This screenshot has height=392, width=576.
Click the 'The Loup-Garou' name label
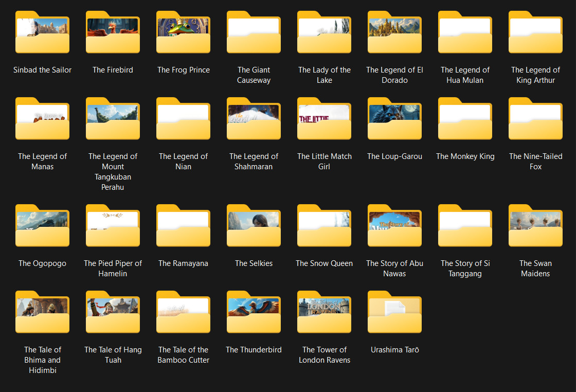tap(395, 156)
